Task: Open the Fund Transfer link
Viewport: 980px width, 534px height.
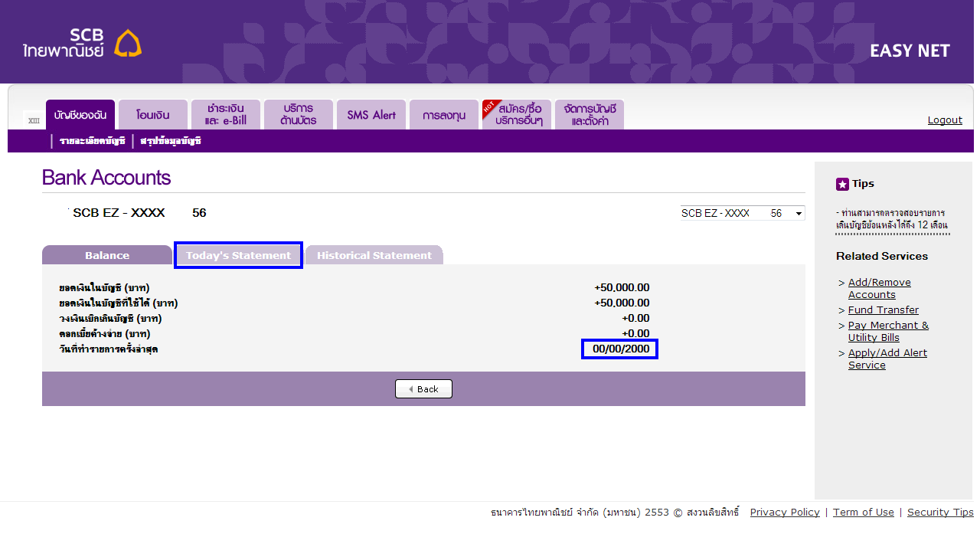Action: tap(884, 310)
